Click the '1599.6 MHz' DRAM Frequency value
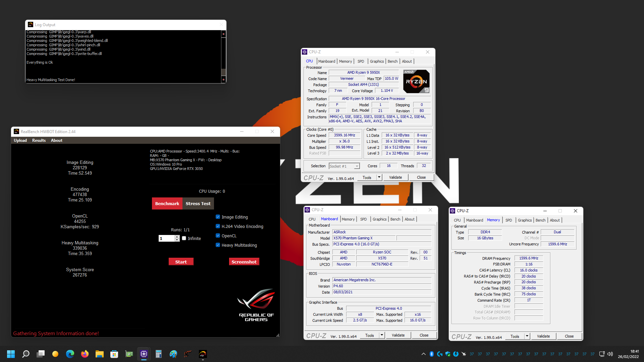Viewport: 644px width, 362px height. pyautogui.click(x=529, y=258)
